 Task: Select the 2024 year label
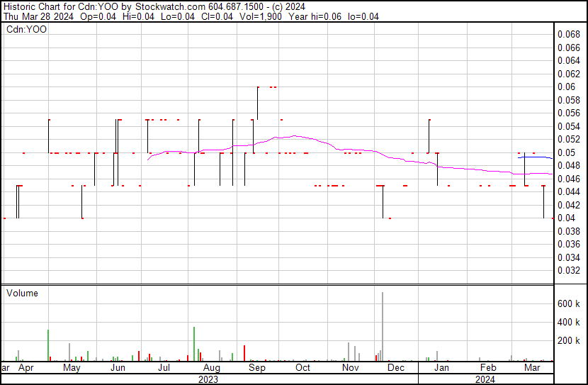click(485, 379)
